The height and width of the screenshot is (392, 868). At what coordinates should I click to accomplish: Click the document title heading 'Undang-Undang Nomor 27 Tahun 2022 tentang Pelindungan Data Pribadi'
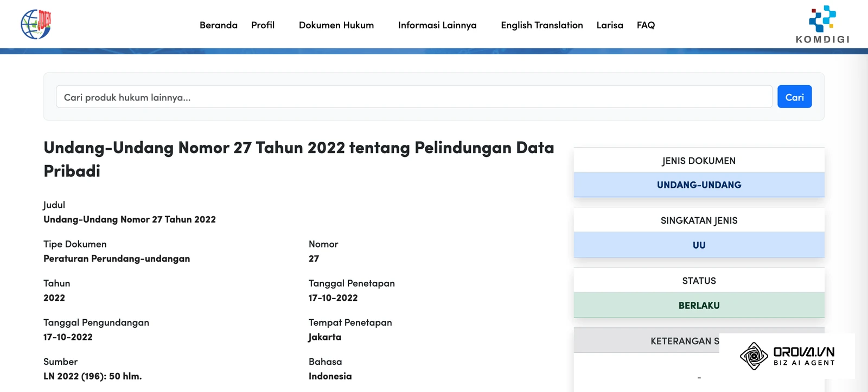pyautogui.click(x=299, y=159)
